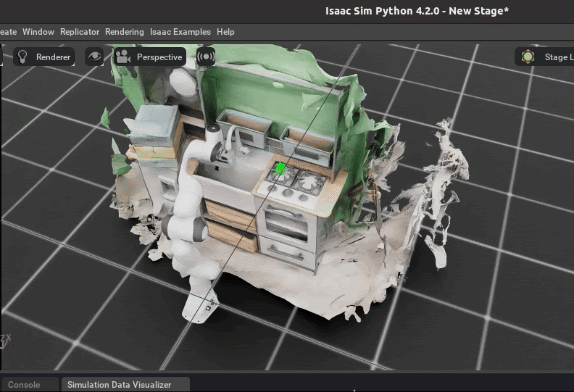Click the camera icon beside Perspective
The height and width of the screenshot is (392, 574).
(x=123, y=57)
